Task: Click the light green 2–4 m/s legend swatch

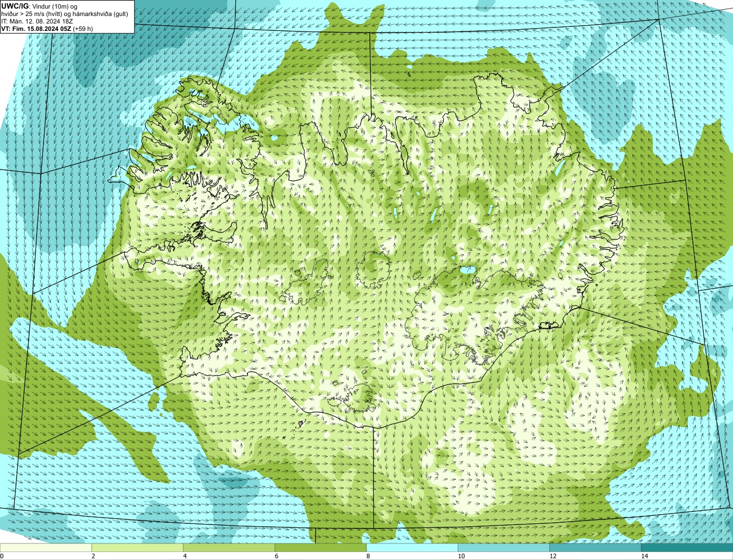Action: tap(138, 547)
